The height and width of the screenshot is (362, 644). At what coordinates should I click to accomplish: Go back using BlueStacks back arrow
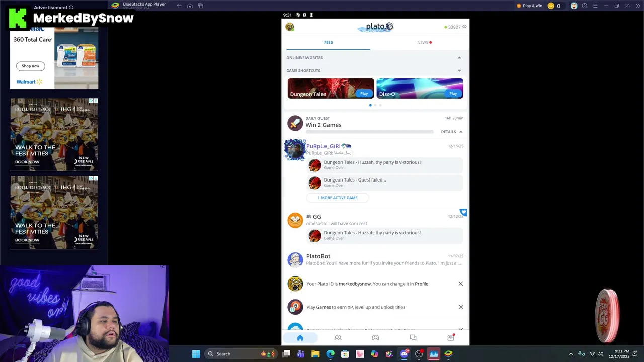click(179, 6)
